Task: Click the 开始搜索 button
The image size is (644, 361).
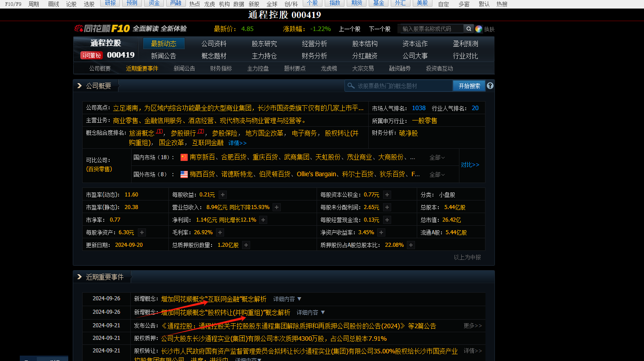Action: click(x=469, y=85)
